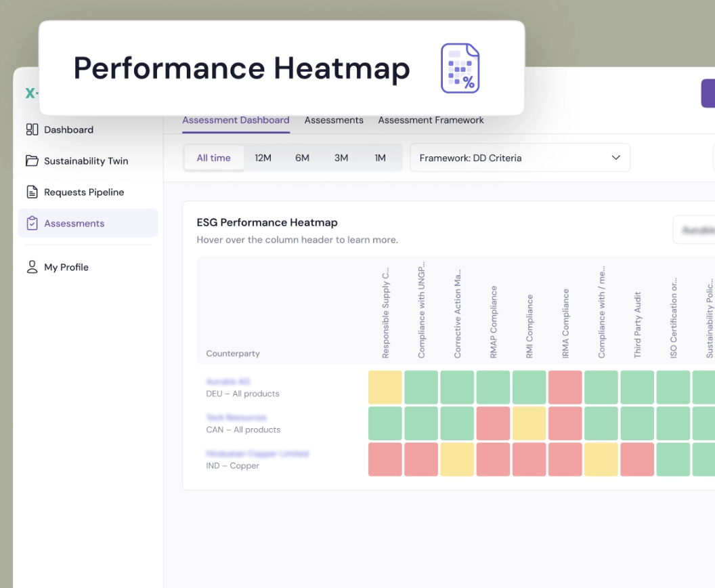Click the Compliance with / me... column header

click(x=601, y=312)
